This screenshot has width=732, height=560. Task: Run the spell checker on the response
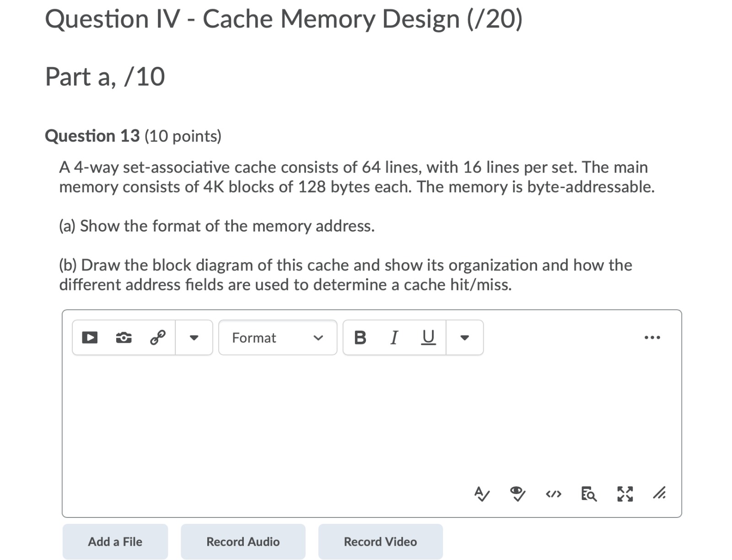click(x=483, y=494)
